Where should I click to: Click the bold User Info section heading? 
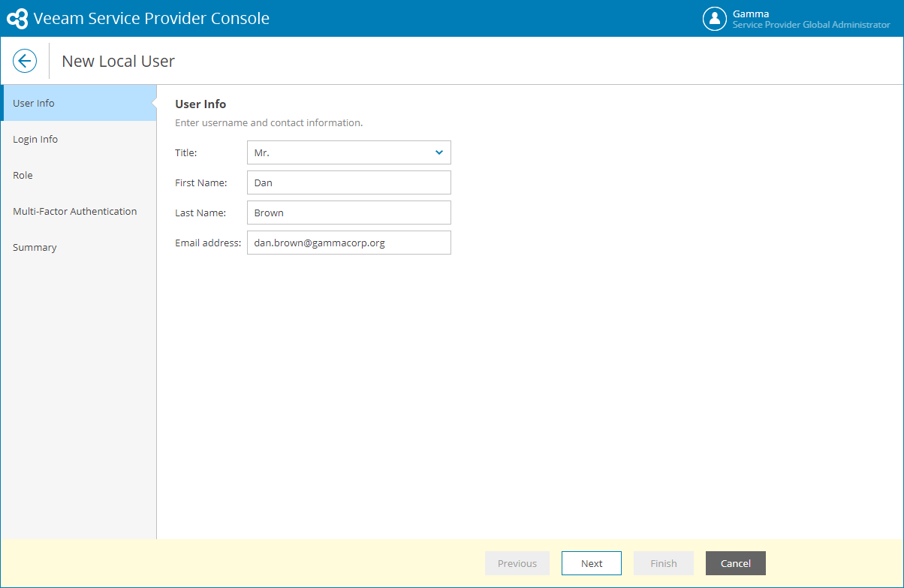(x=200, y=104)
